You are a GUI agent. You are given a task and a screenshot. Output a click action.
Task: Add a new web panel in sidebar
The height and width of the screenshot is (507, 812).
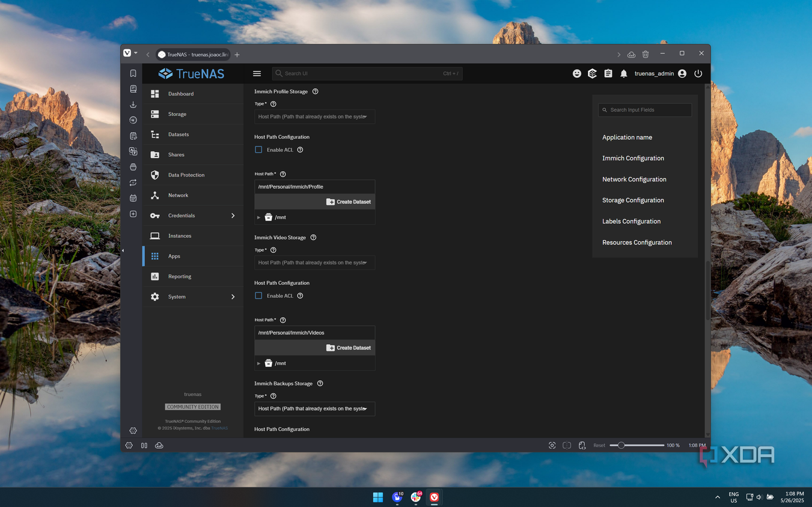[x=133, y=214]
